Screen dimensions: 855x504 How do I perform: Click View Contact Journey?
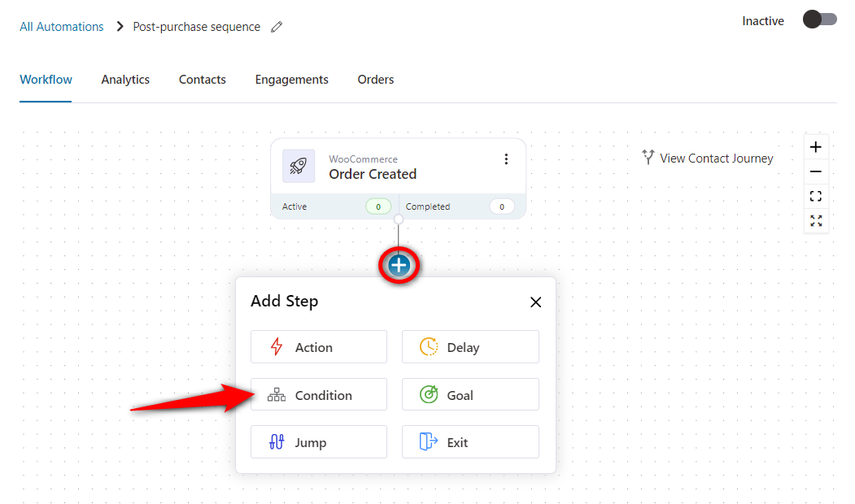[x=708, y=159]
